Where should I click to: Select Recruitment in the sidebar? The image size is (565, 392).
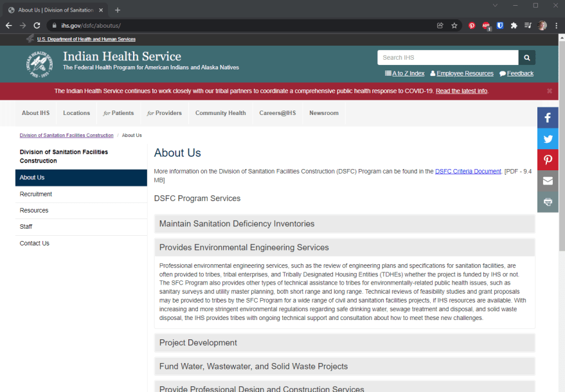(36, 194)
